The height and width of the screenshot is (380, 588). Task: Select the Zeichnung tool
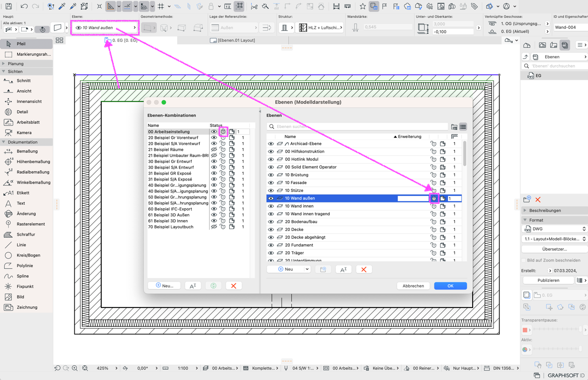click(26, 307)
